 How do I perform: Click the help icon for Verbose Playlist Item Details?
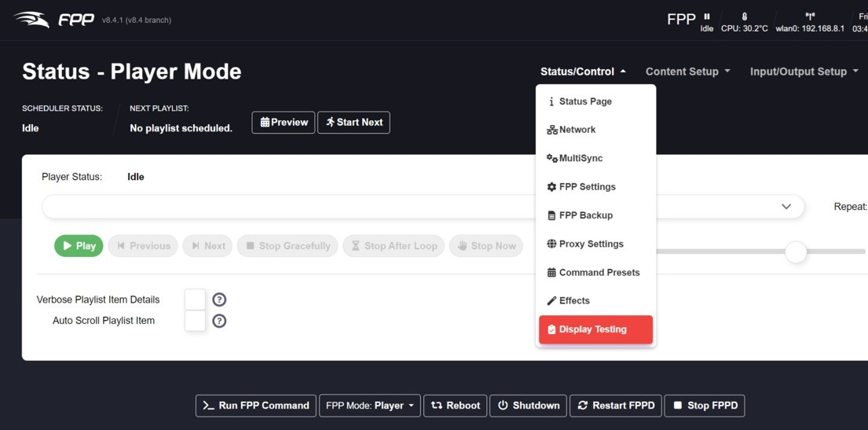click(x=219, y=300)
